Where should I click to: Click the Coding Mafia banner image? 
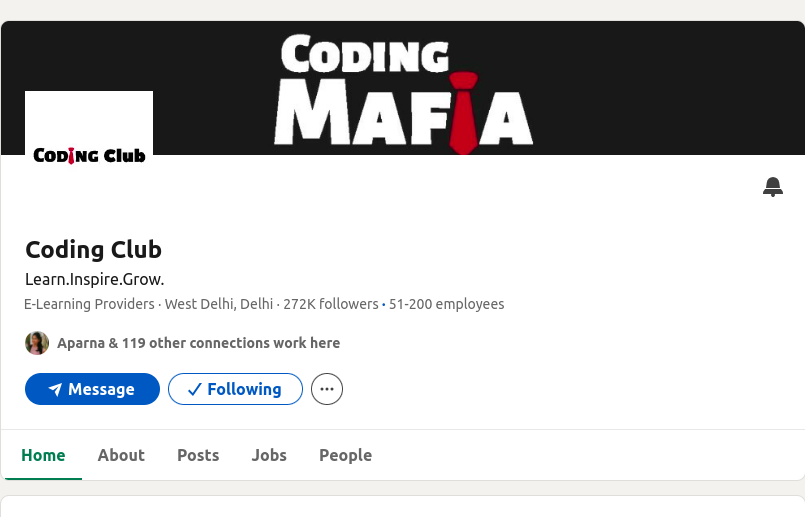click(x=403, y=90)
